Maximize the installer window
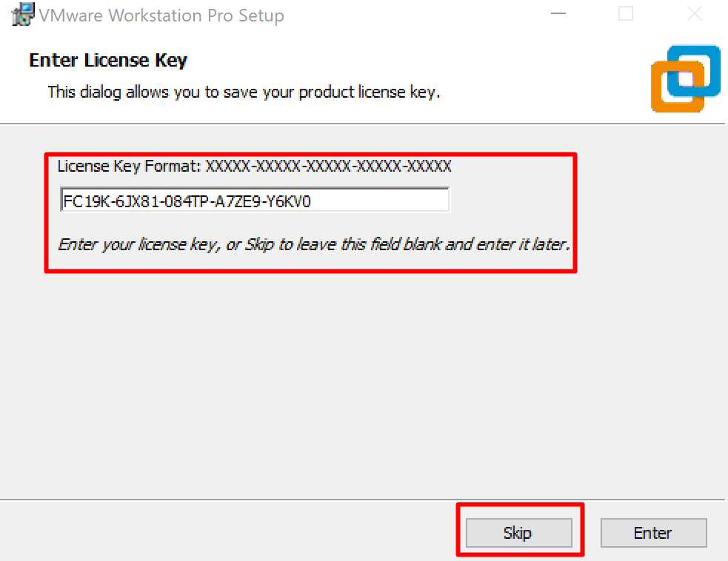 pos(626,13)
